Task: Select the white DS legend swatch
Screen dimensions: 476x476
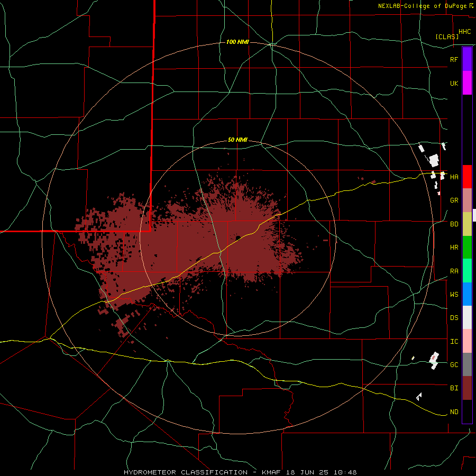Action: 467,317
